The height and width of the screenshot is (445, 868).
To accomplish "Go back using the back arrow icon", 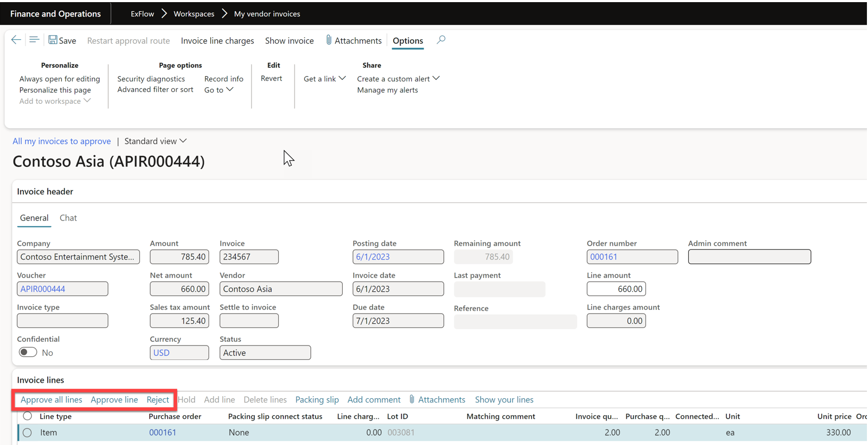I will (16, 40).
